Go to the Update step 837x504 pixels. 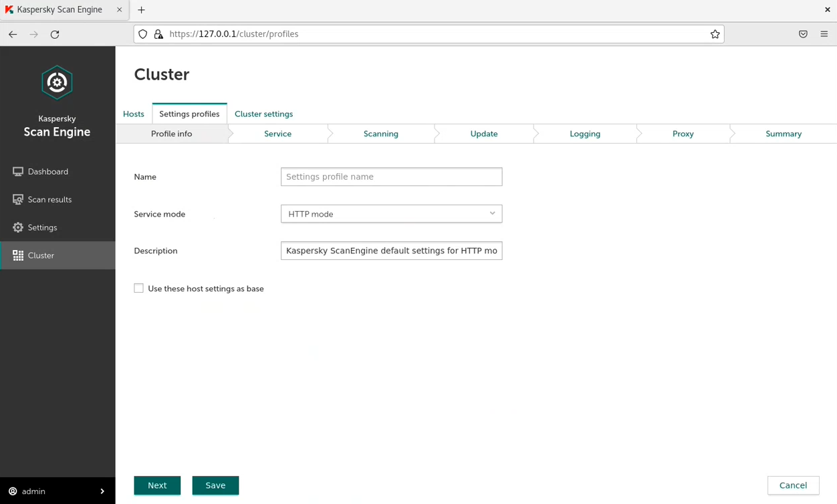[x=484, y=134]
